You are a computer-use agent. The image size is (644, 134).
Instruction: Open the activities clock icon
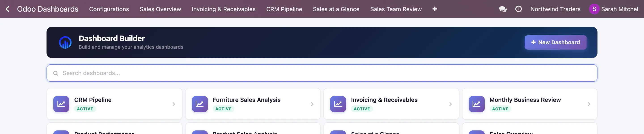coord(519,9)
